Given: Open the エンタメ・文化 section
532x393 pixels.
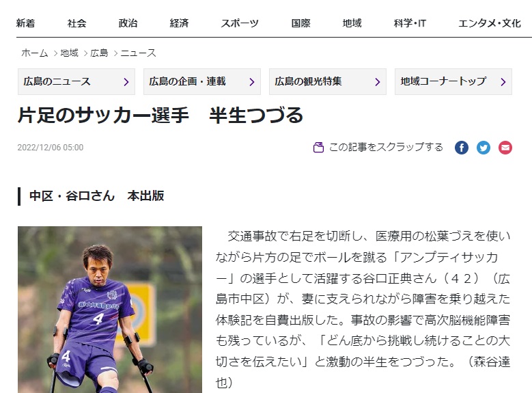Looking at the screenshot, I should (490, 23).
